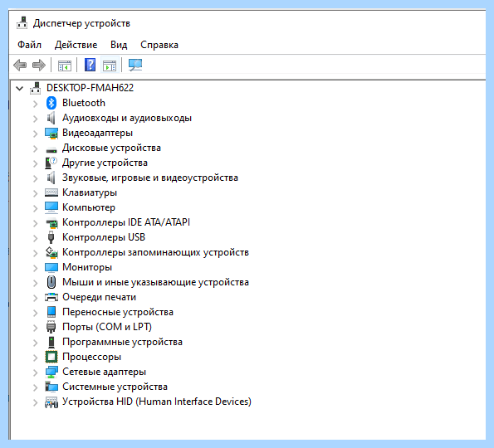Viewport: 494px width, 448px height.
Task: Expand the Bluetooth category
Action: point(35,104)
